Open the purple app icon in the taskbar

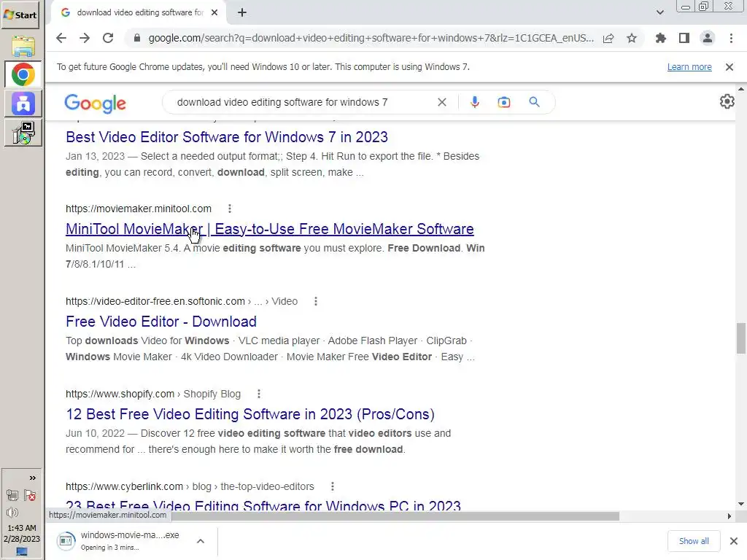click(x=23, y=104)
